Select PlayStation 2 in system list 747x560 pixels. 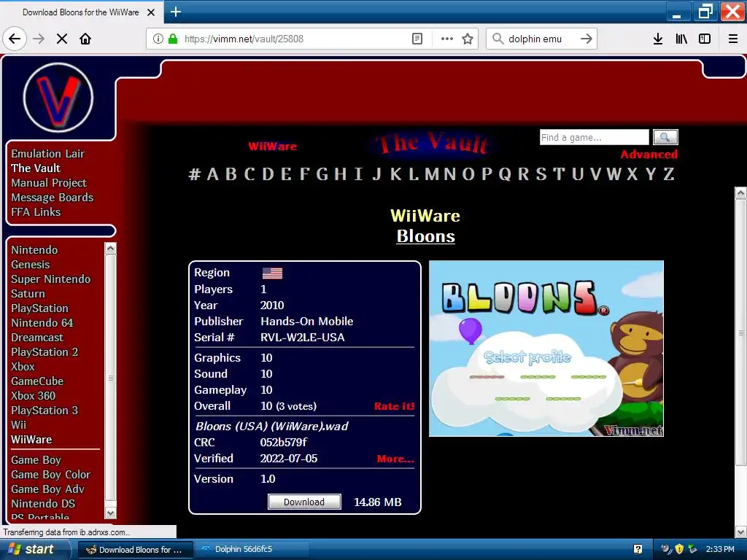tap(44, 352)
